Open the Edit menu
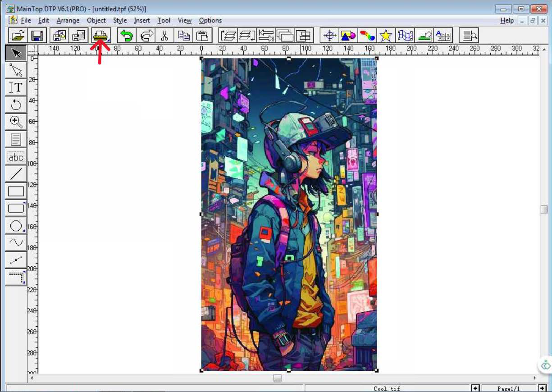Image resolution: width=552 pixels, height=392 pixels. (x=44, y=20)
